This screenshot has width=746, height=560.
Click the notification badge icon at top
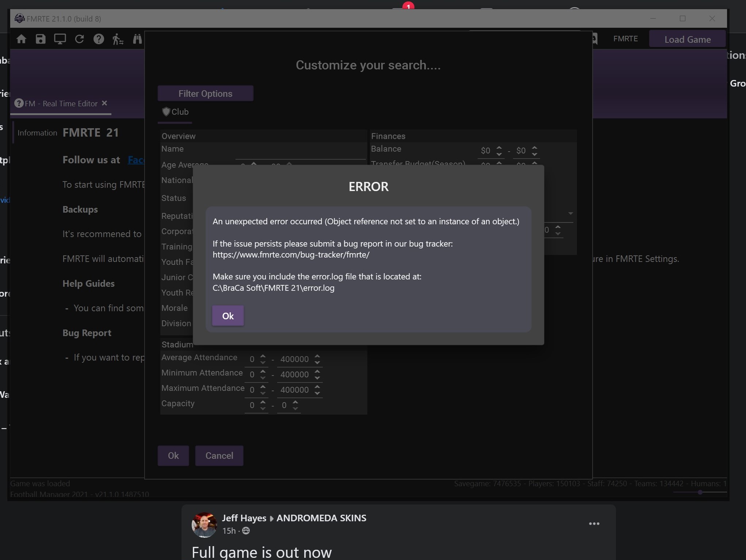pyautogui.click(x=408, y=6)
